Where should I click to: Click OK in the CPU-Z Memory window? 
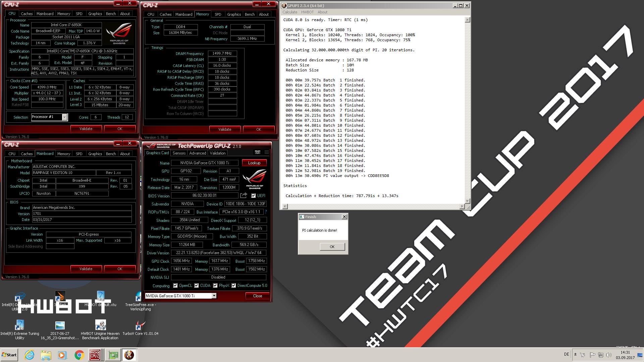(x=259, y=129)
